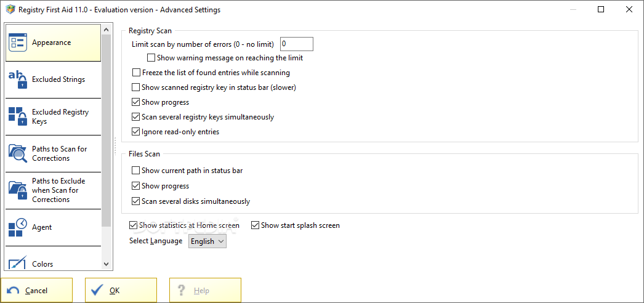Toggle Show statistics at Home screen
Screen dimensions: 644x303
(133, 225)
